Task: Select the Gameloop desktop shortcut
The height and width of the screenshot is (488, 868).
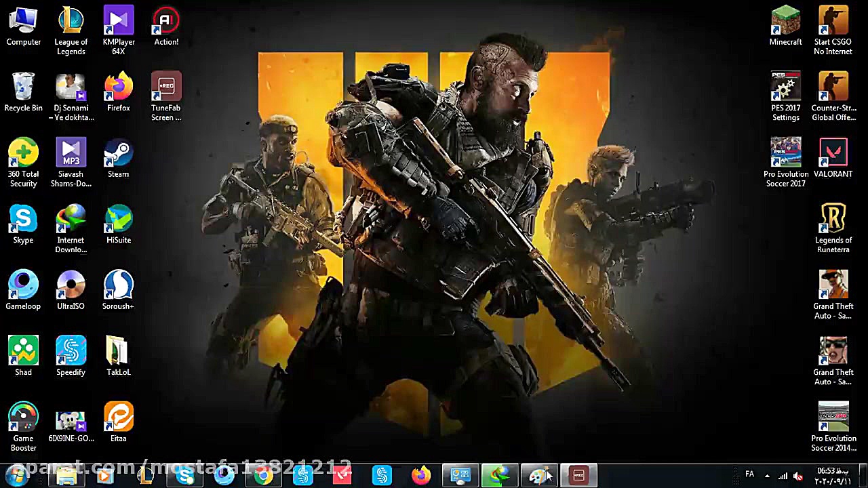Action: (23, 290)
